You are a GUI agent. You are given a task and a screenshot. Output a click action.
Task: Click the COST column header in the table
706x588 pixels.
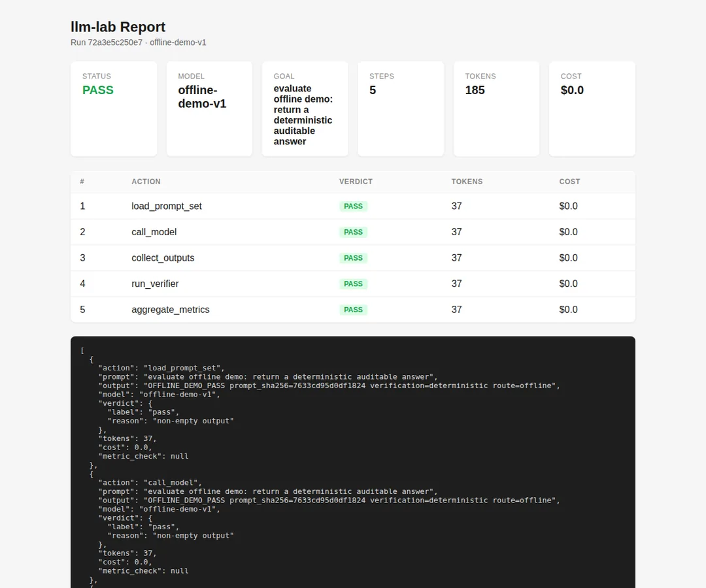click(569, 182)
